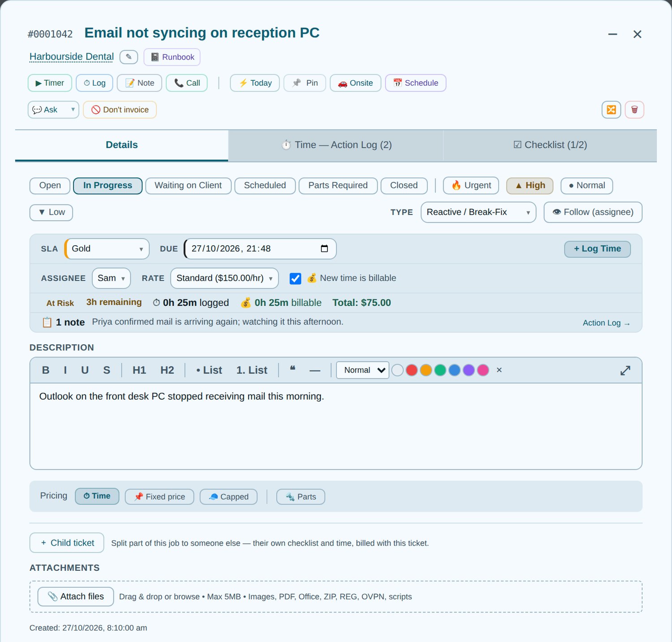This screenshot has width=672, height=642.
Task: Set ticket status to Closed
Action: (x=404, y=186)
